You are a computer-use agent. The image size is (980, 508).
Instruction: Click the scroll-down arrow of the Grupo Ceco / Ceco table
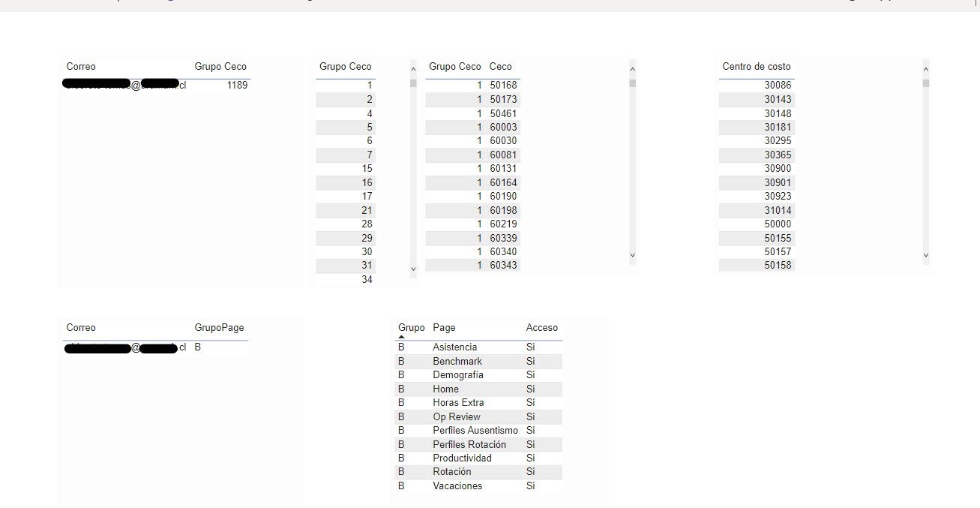click(632, 255)
